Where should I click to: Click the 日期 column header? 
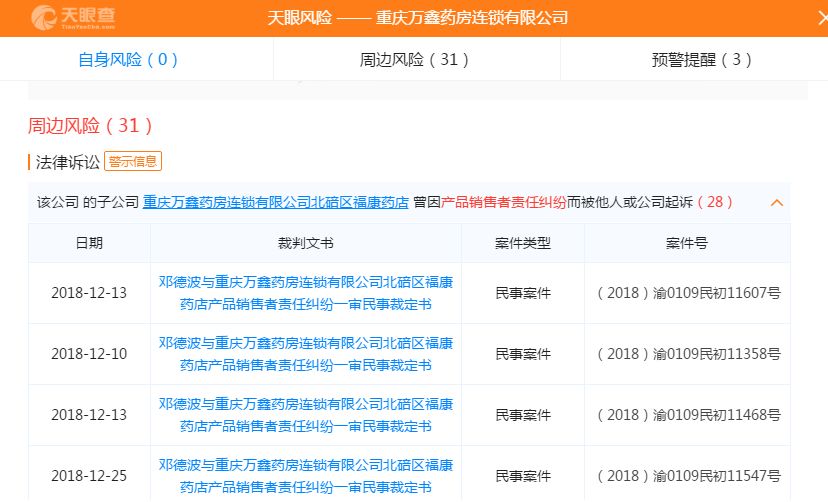pyautogui.click(x=89, y=243)
